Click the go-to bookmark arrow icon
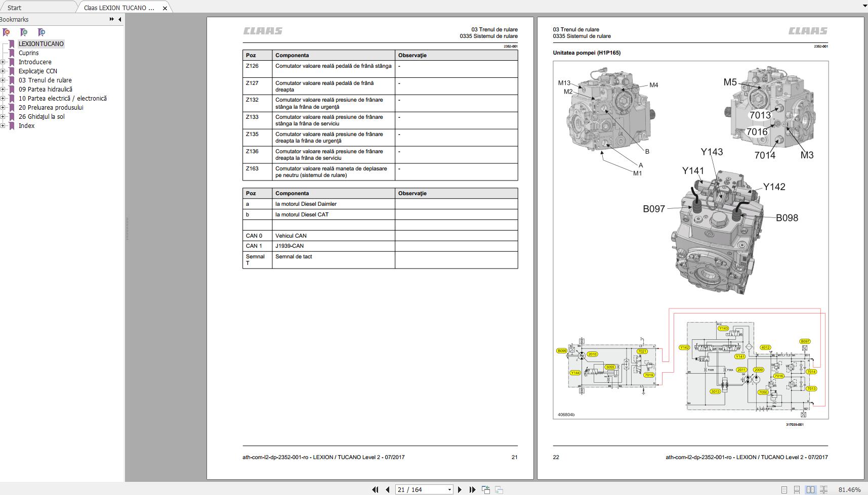The width and height of the screenshot is (868, 495). pos(42,32)
